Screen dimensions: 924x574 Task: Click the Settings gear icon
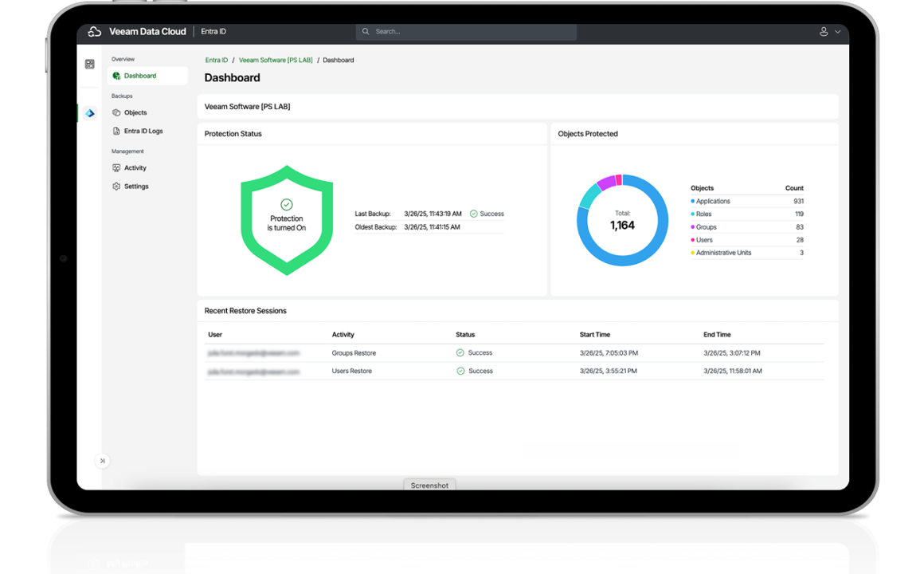pos(116,187)
